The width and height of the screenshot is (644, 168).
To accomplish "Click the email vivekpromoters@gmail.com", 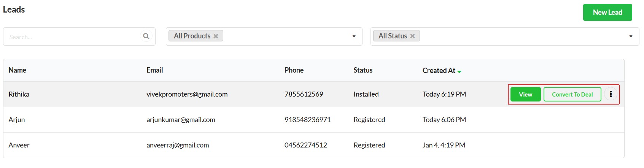I will pyautogui.click(x=187, y=94).
